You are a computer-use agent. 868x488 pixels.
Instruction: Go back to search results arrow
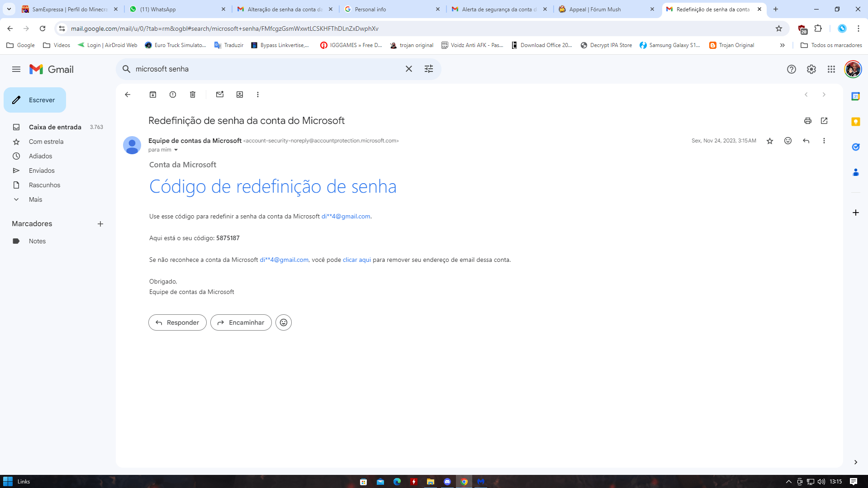coord(128,95)
